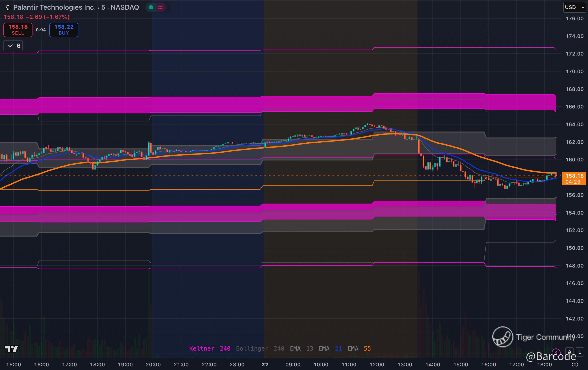Click the Palantir company logo icon

pyautogui.click(x=7, y=7)
